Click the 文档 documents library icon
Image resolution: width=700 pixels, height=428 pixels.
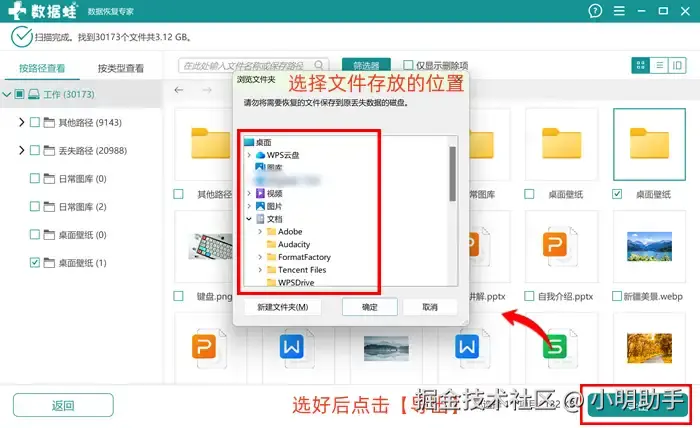[x=260, y=219]
